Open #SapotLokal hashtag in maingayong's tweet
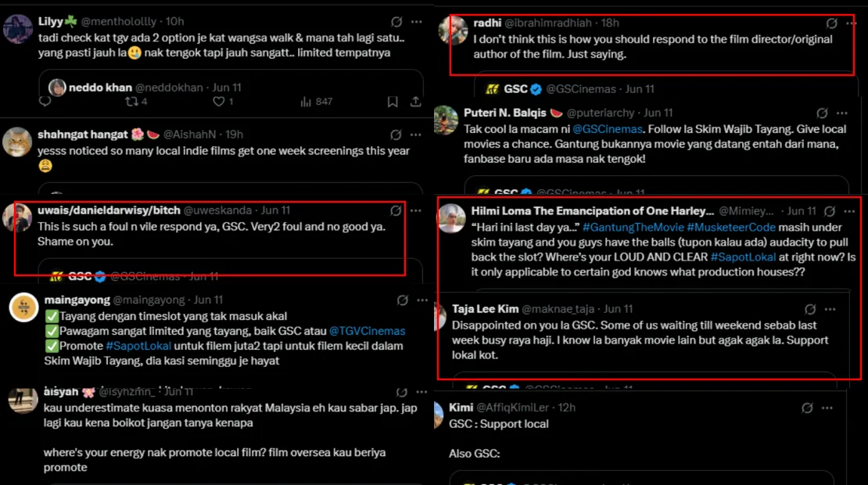Viewport: 868px width, 485px height. 131,346
